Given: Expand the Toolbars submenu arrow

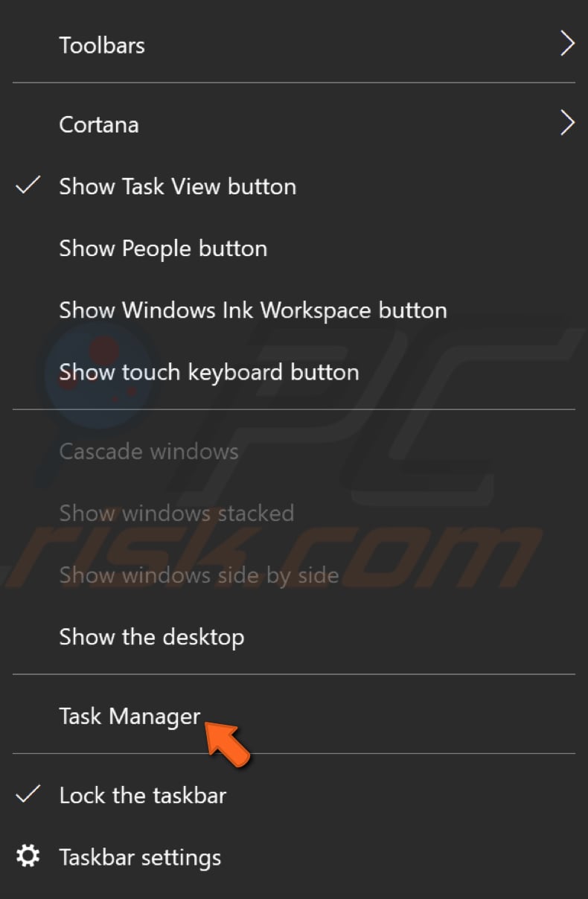Looking at the screenshot, I should pyautogui.click(x=567, y=45).
